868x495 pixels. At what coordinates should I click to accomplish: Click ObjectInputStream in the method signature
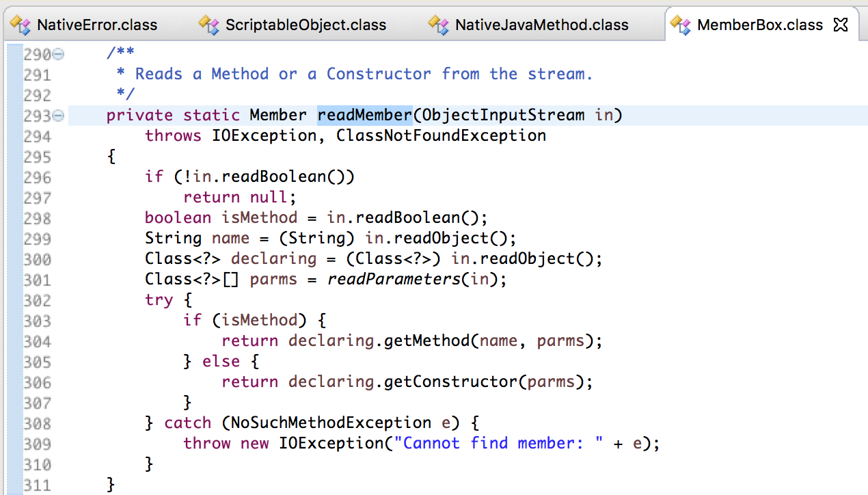click(x=504, y=115)
